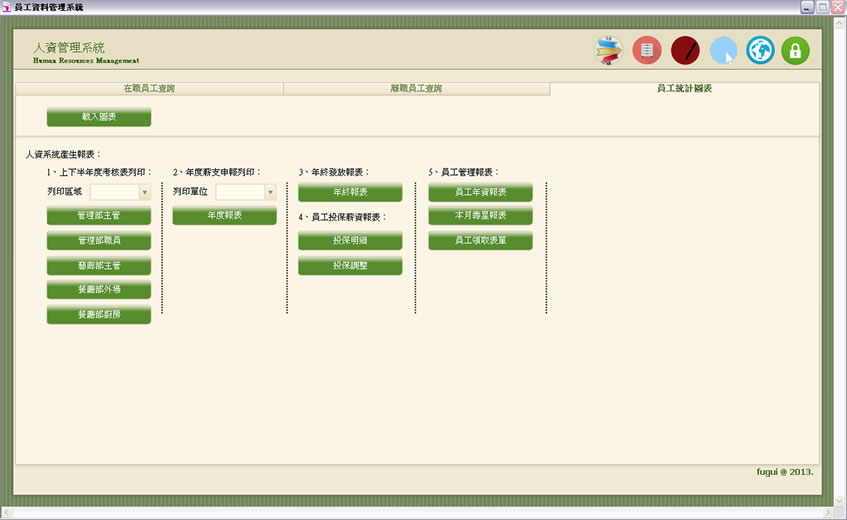Click the green padlock icon
This screenshot has height=520, width=847.
795,50
